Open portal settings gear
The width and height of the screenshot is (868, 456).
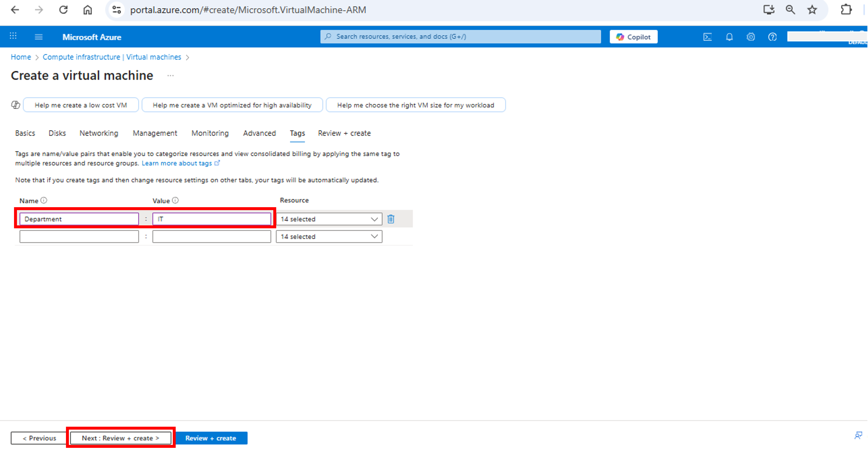[751, 37]
